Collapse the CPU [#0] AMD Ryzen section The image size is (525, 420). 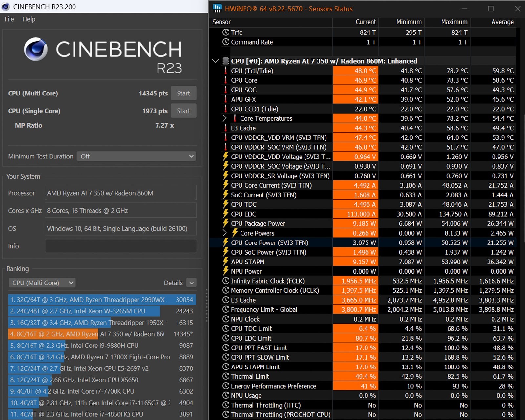coord(216,61)
